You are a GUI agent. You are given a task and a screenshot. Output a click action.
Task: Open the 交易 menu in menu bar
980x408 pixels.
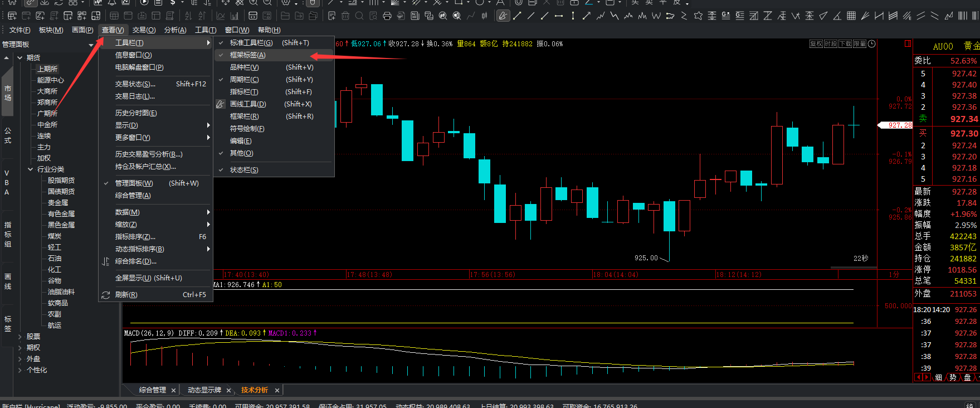[144, 30]
